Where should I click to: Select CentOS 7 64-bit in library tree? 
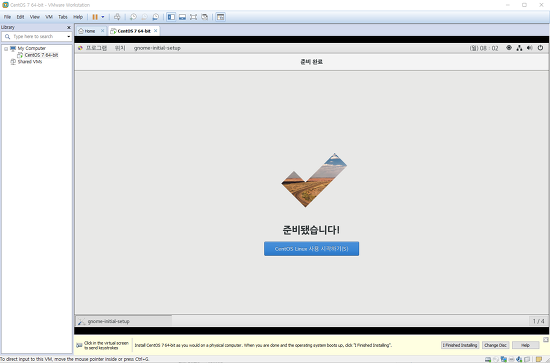point(41,55)
